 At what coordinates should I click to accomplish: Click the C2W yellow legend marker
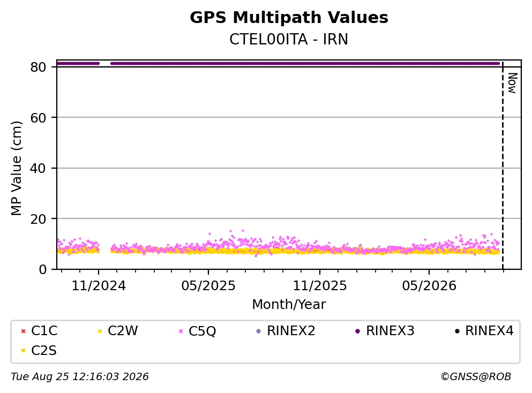click(100, 331)
